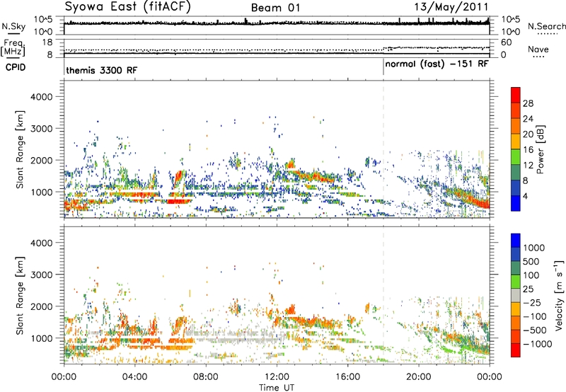Pick the red bottom segment of the velocity colorbar
Image resolution: width=566 pixels, height=392 pixels.
tap(516, 350)
